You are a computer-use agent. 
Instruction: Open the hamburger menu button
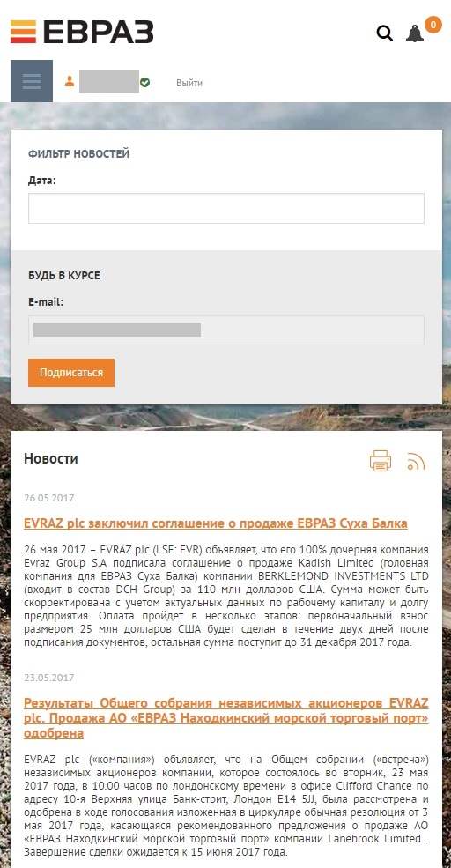click(32, 81)
